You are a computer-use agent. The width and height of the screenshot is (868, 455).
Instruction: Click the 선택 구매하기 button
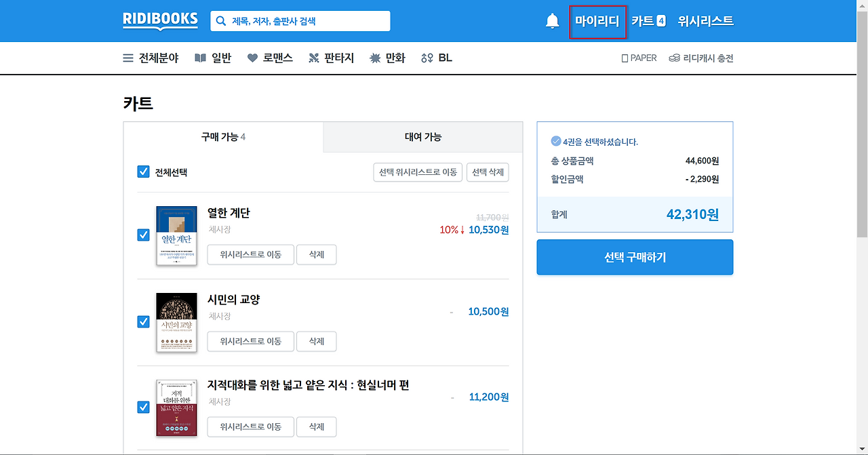(635, 257)
